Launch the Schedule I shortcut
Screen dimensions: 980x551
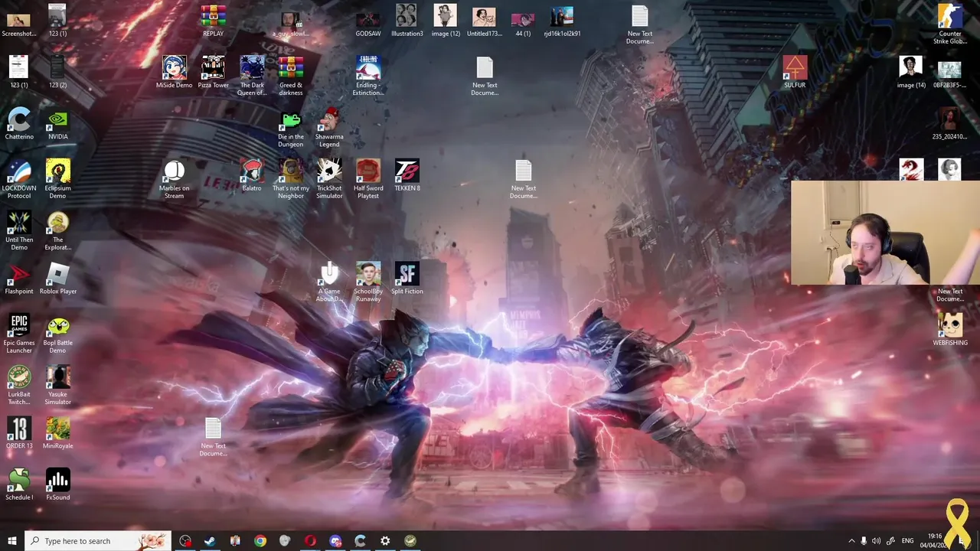click(x=19, y=484)
